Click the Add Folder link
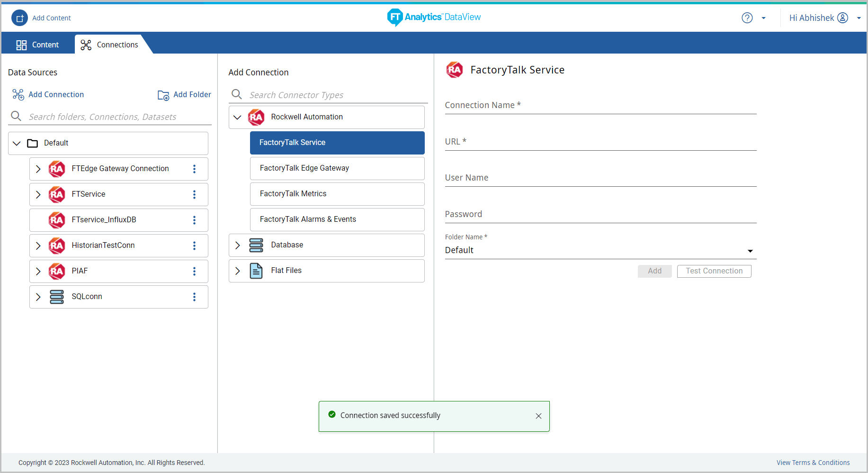 click(192, 94)
